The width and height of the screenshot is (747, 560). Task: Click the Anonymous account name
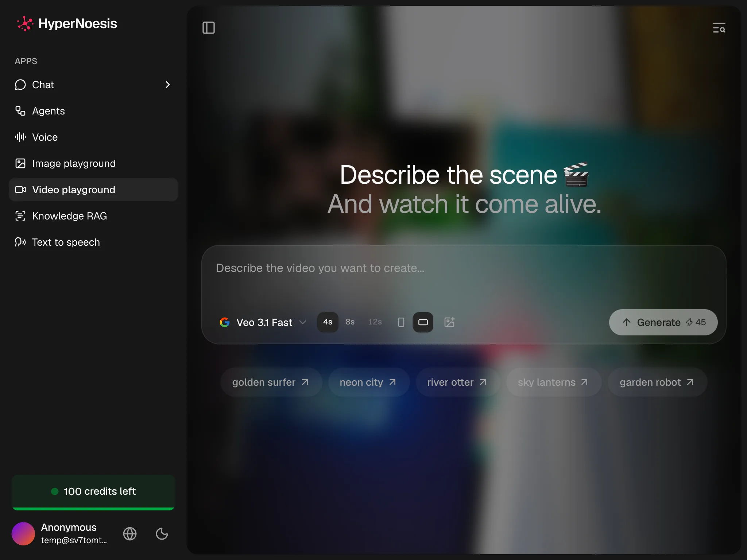pos(69,527)
